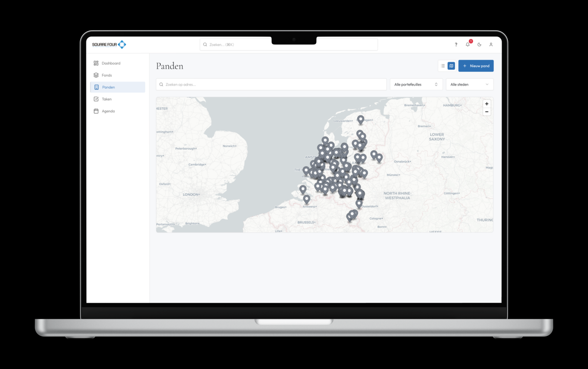Select Taken in the navigation menu
The image size is (588, 369).
point(107,99)
